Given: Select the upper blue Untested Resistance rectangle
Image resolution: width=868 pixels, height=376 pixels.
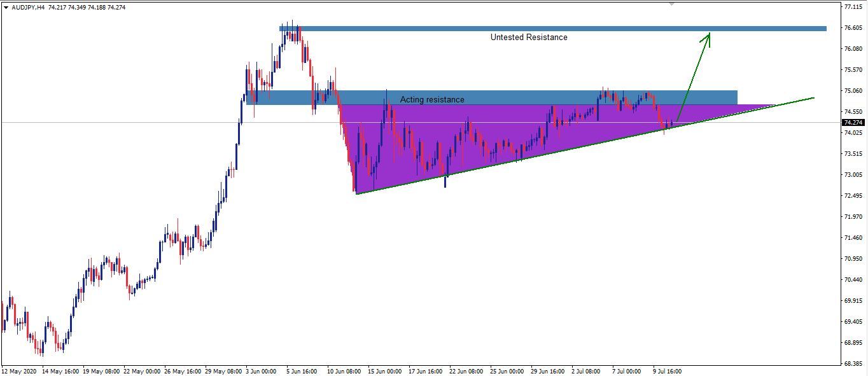Looking at the screenshot, I should pyautogui.click(x=552, y=28).
